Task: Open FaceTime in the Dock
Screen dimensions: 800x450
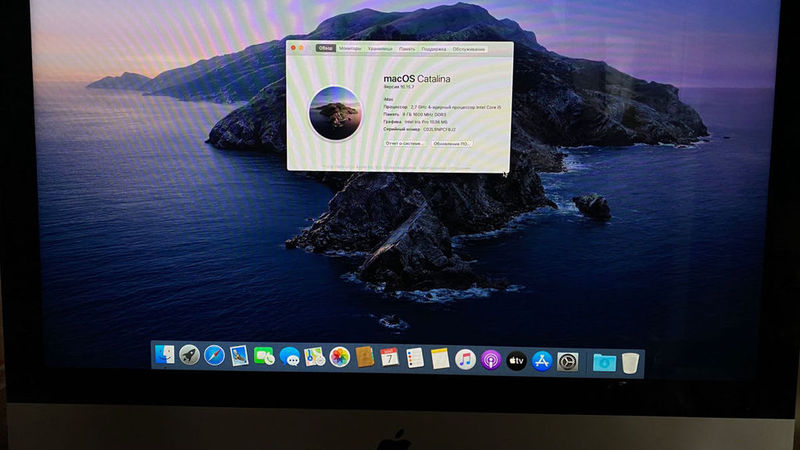Action: pyautogui.click(x=264, y=357)
